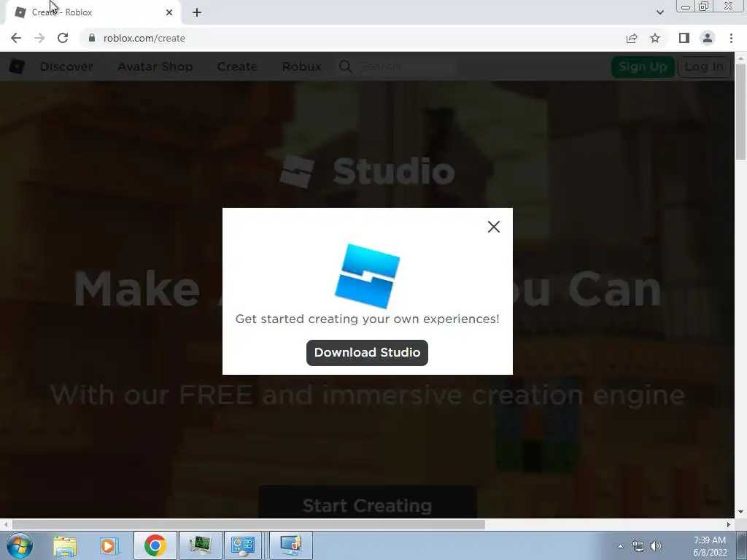The image size is (747, 560).
Task: Show hidden system tray icons
Action: [x=620, y=546]
